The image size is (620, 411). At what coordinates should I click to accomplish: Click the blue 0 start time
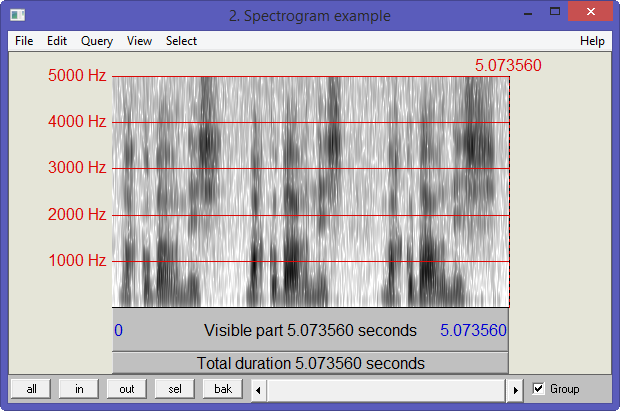click(118, 330)
